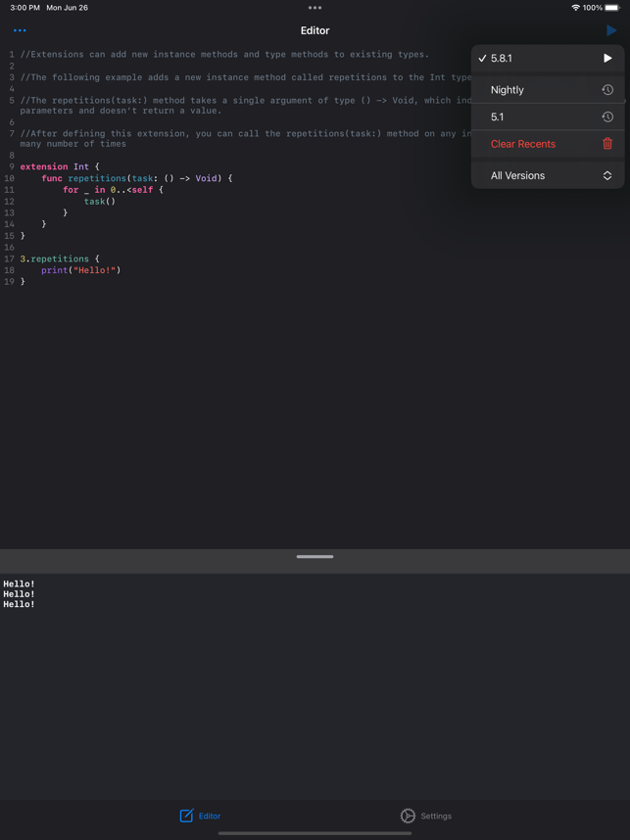Click the 'for _ in 0..<self' line
This screenshot has width=630, height=840.
click(x=113, y=190)
